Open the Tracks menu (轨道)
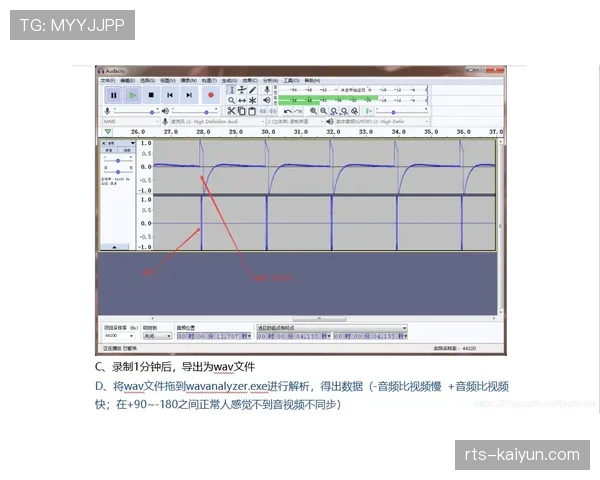Viewport: 600px width, 480px height. click(209, 80)
